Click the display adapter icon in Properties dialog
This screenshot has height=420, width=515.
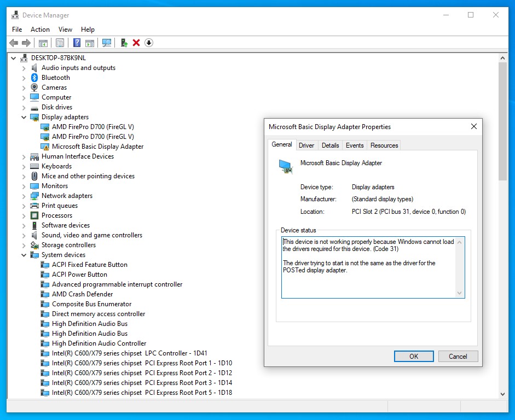pyautogui.click(x=286, y=166)
